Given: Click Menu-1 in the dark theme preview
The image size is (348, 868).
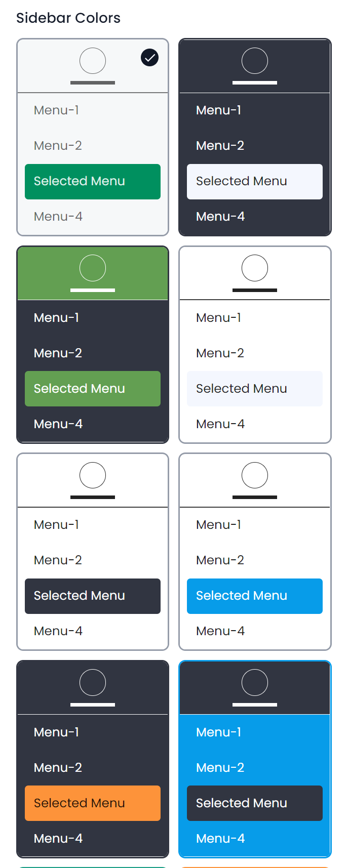Looking at the screenshot, I should point(218,110).
